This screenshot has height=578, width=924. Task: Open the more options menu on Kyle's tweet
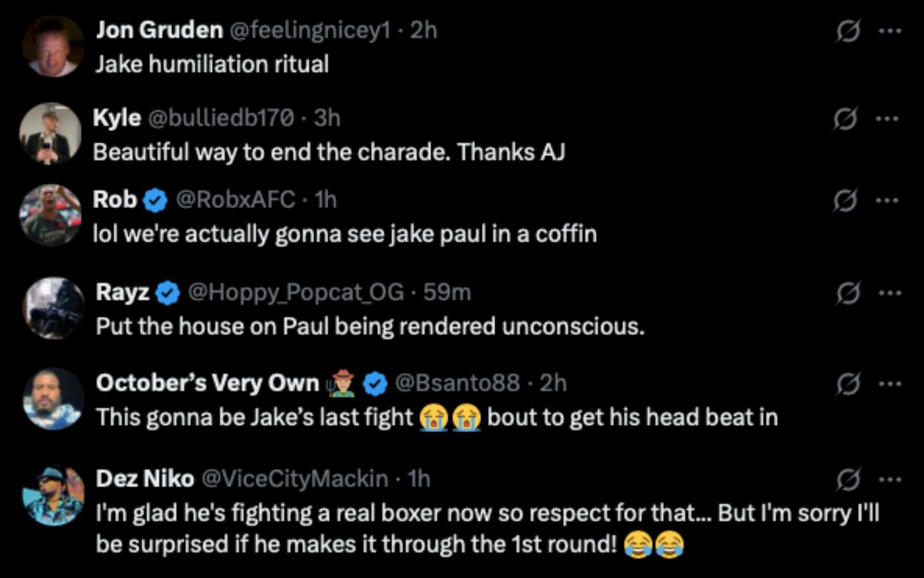click(887, 118)
